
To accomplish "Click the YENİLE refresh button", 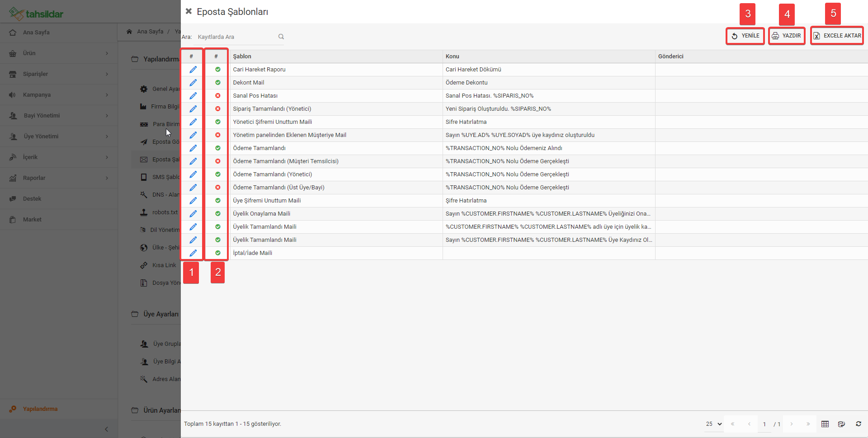I will [745, 36].
